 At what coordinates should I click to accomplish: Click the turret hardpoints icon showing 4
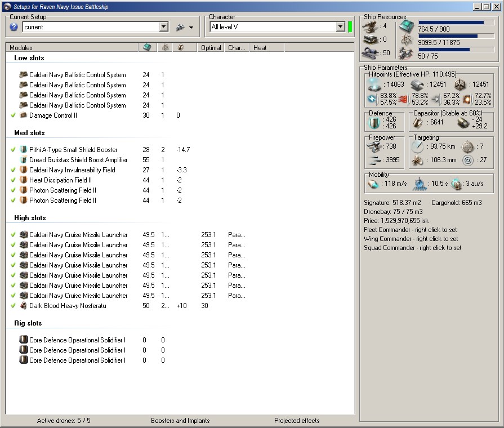point(369,26)
